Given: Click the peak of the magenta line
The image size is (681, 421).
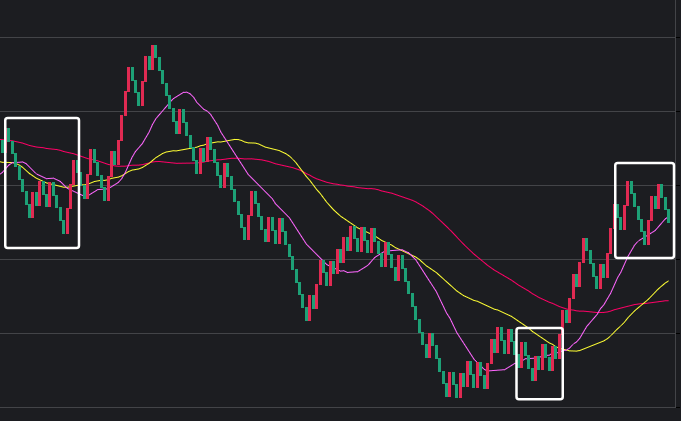Looking at the screenshot, I should click(x=184, y=92).
